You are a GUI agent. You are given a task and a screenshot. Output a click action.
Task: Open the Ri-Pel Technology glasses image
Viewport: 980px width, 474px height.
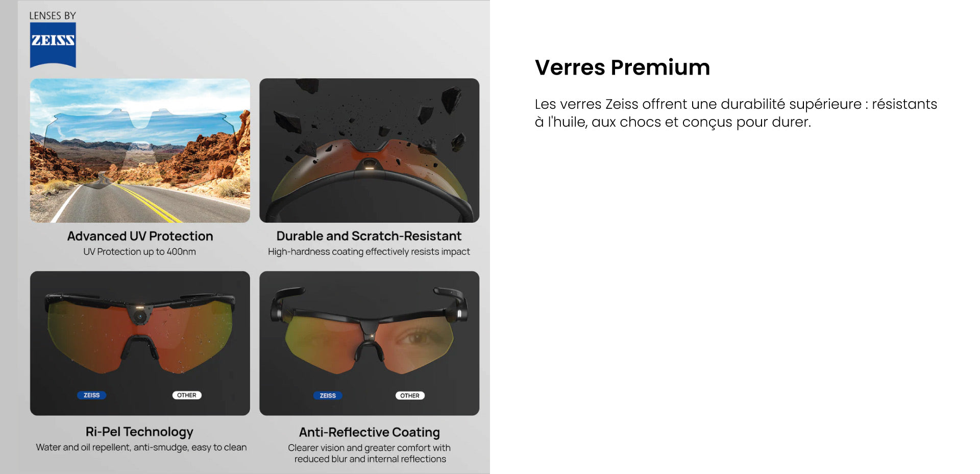pos(140,343)
